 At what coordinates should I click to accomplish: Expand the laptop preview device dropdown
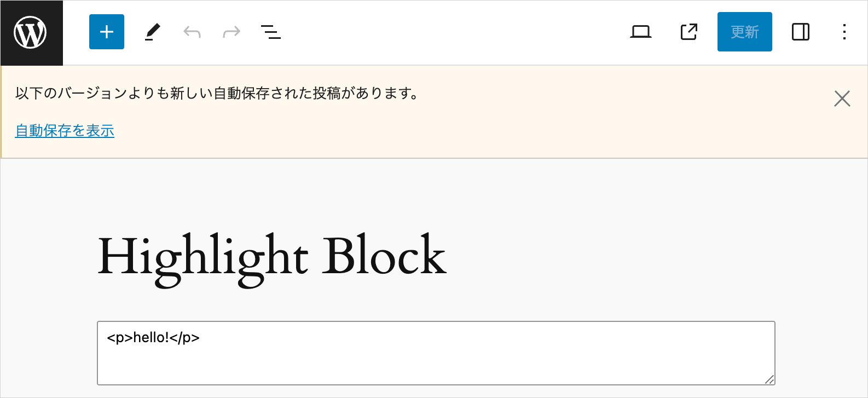(641, 32)
